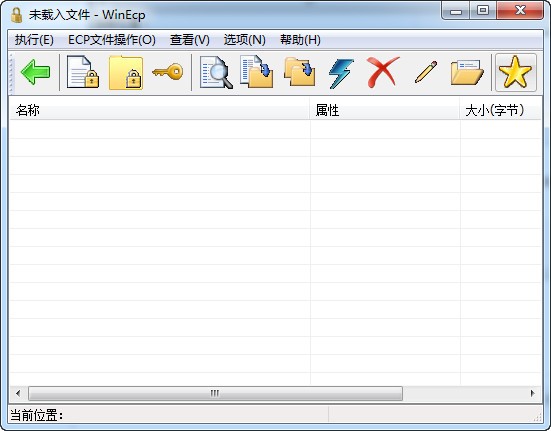Open the 查看(V) menu
Screen dimensions: 551x431
point(190,40)
